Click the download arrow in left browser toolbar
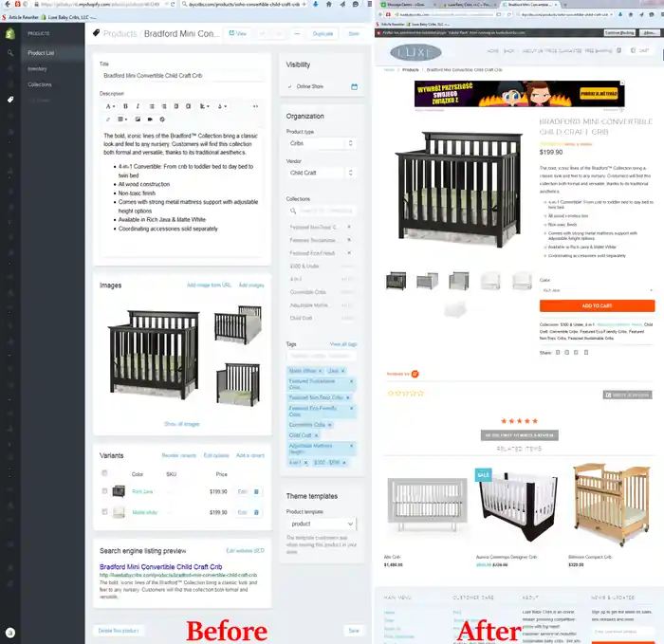 click(x=316, y=4)
